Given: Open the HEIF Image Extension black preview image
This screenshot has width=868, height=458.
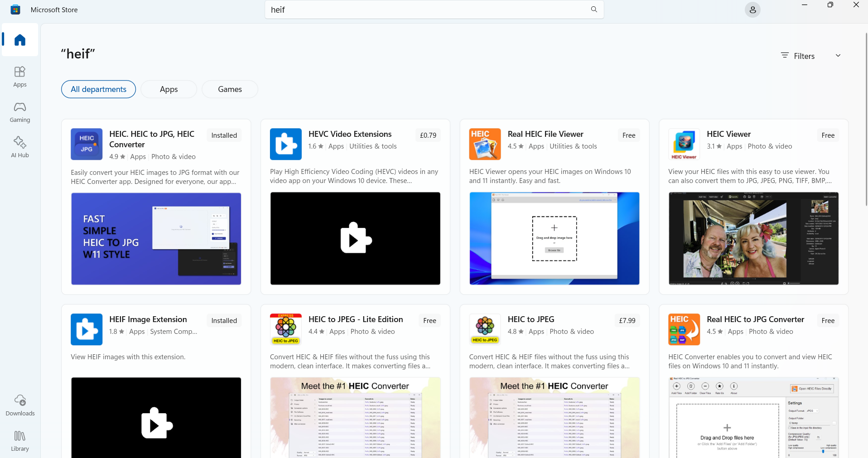Looking at the screenshot, I should pyautogui.click(x=156, y=418).
